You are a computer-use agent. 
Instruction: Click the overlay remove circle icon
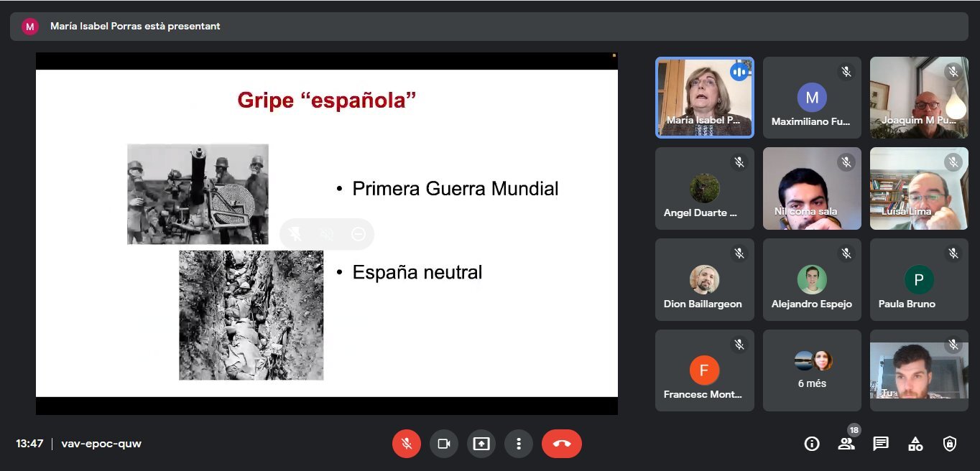[359, 234]
